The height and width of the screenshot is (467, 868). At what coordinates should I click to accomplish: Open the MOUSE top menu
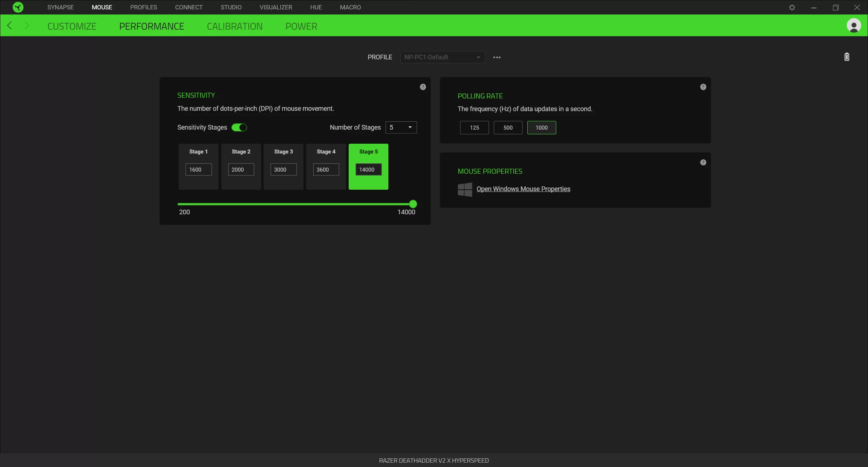coord(102,7)
